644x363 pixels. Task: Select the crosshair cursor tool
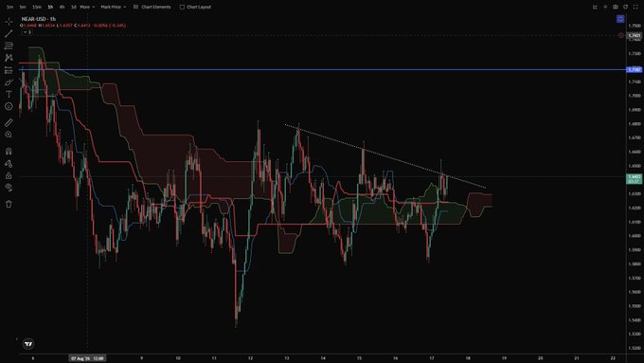(9, 22)
